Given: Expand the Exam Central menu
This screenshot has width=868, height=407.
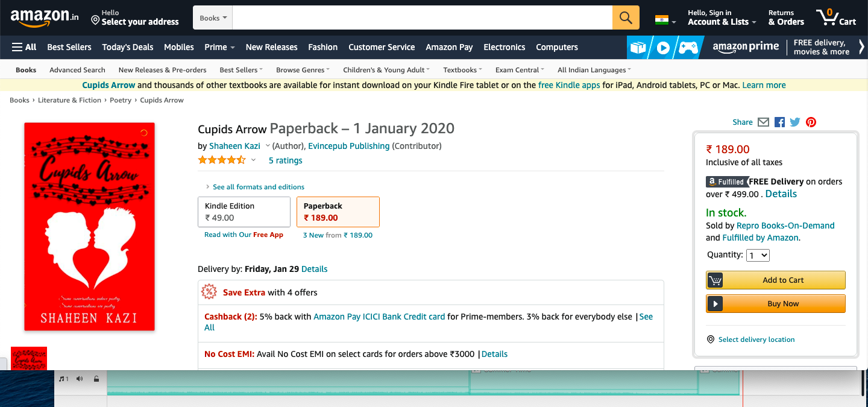Looking at the screenshot, I should click(520, 70).
